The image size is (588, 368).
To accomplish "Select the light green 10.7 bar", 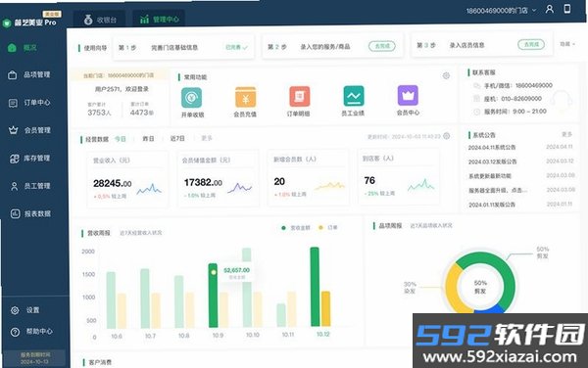I will tap(145, 299).
